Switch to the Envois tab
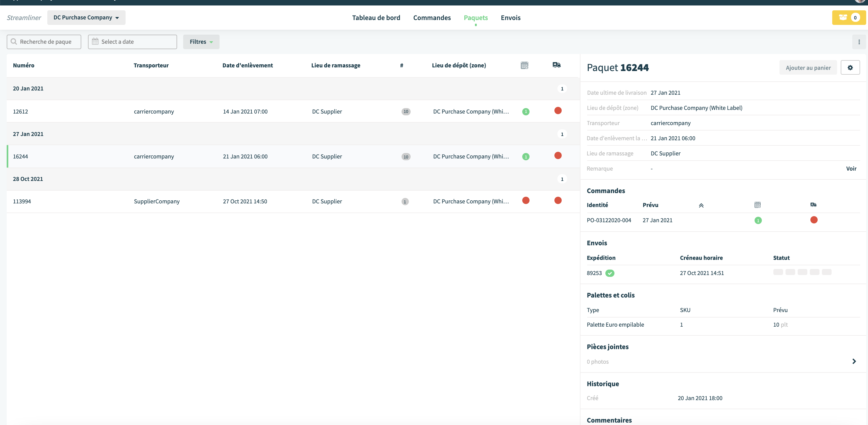 (x=510, y=18)
